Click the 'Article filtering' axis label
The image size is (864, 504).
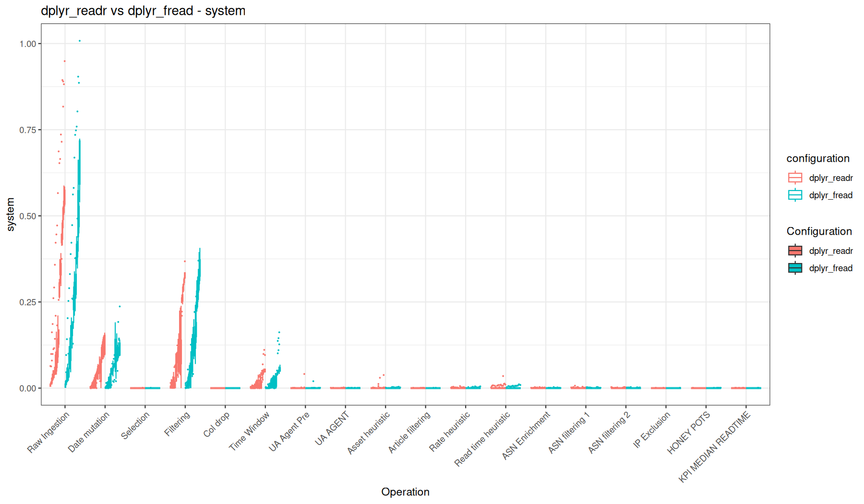[x=409, y=432]
